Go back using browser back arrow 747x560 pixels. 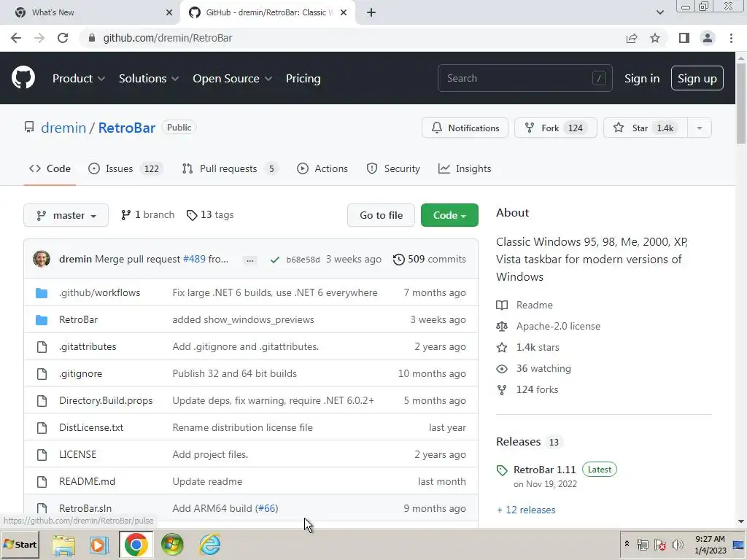click(x=16, y=38)
